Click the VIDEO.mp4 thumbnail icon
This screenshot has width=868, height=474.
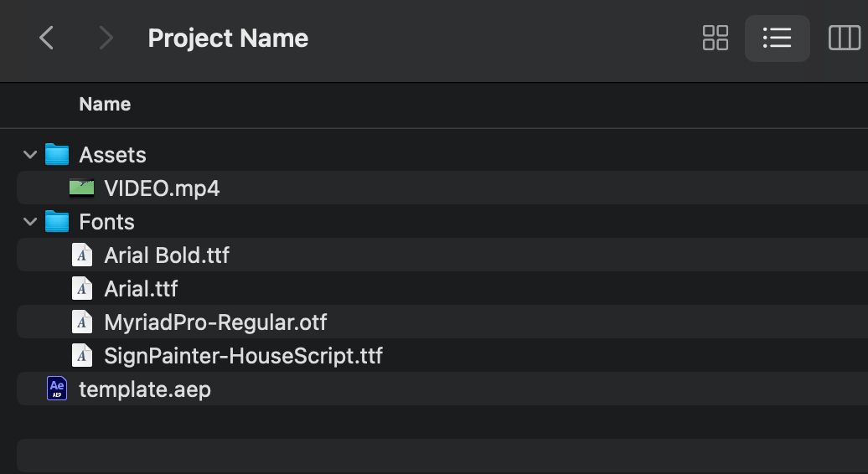tap(81, 188)
